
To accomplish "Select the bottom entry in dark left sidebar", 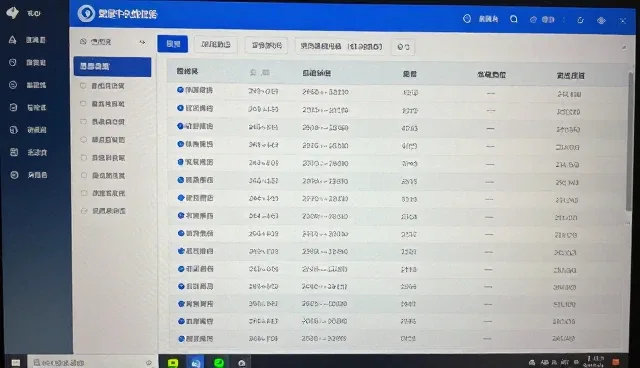I will pos(28,175).
